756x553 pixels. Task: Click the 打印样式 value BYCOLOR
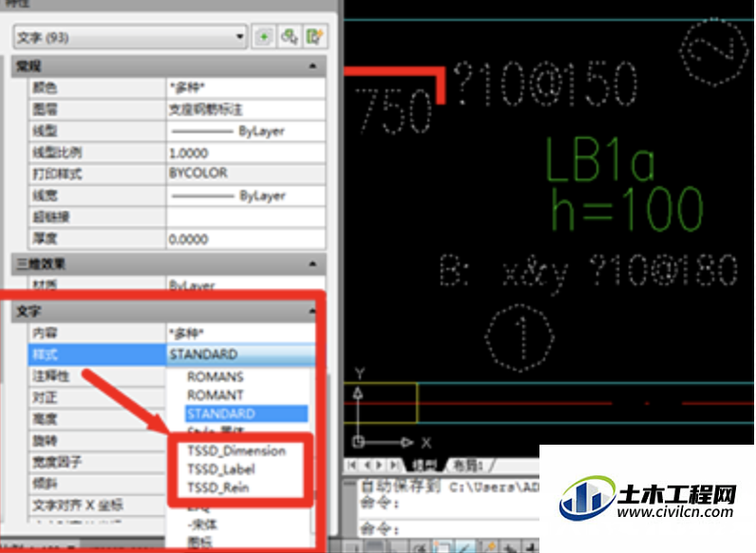(246, 173)
